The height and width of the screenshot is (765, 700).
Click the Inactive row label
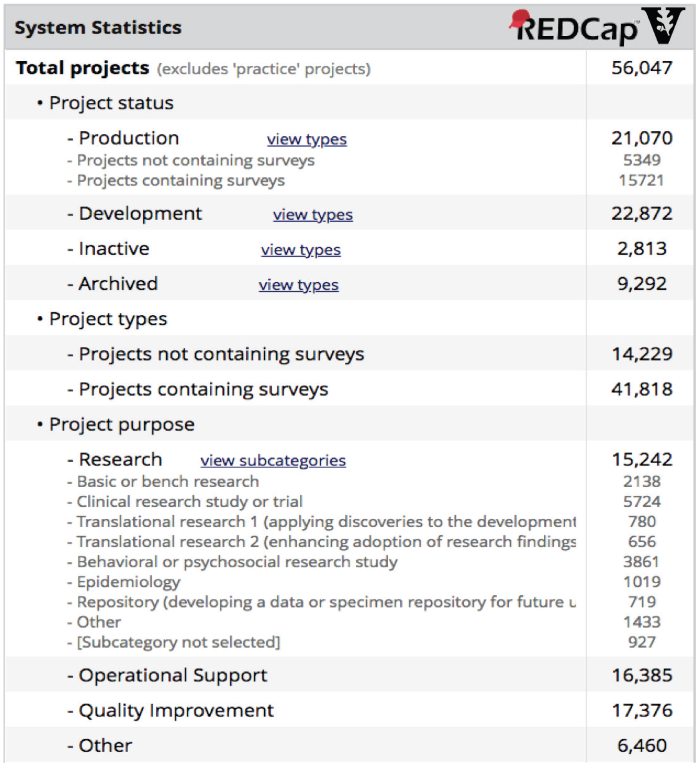114,249
